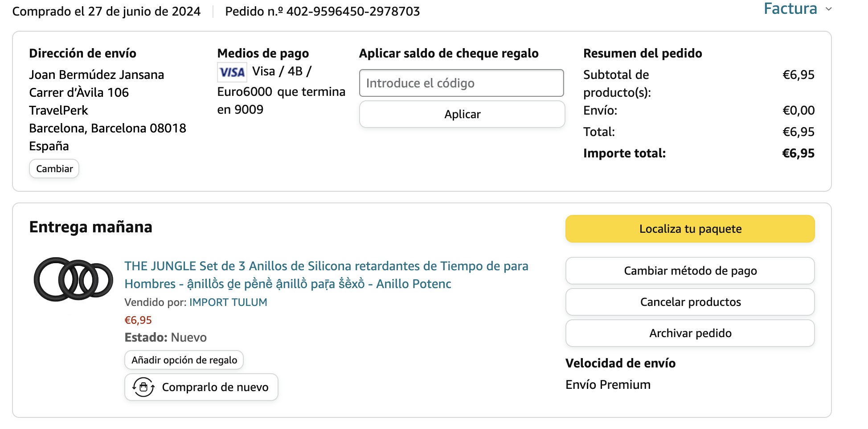Visit the IMPORT TULUM seller link
The width and height of the screenshot is (868, 429).
tap(228, 302)
